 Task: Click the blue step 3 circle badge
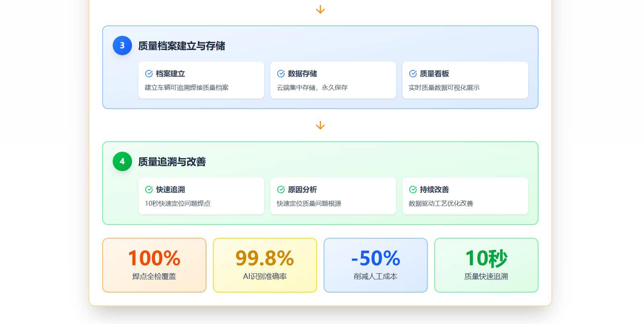(x=122, y=45)
